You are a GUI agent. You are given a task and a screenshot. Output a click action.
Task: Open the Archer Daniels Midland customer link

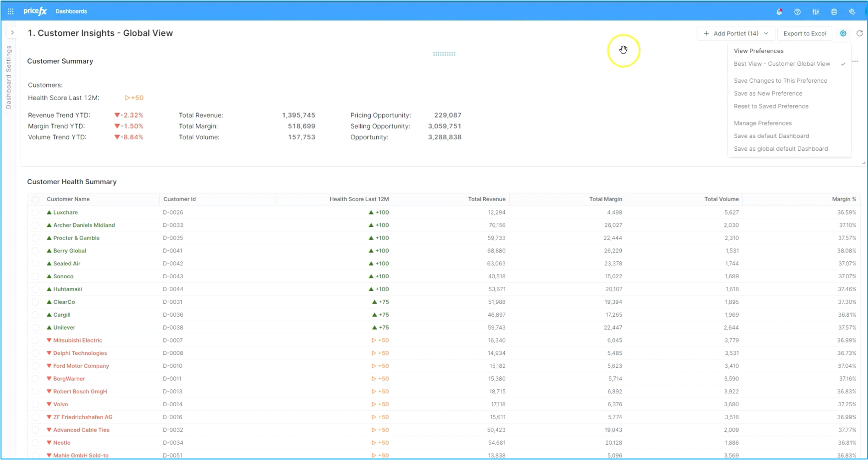point(84,226)
